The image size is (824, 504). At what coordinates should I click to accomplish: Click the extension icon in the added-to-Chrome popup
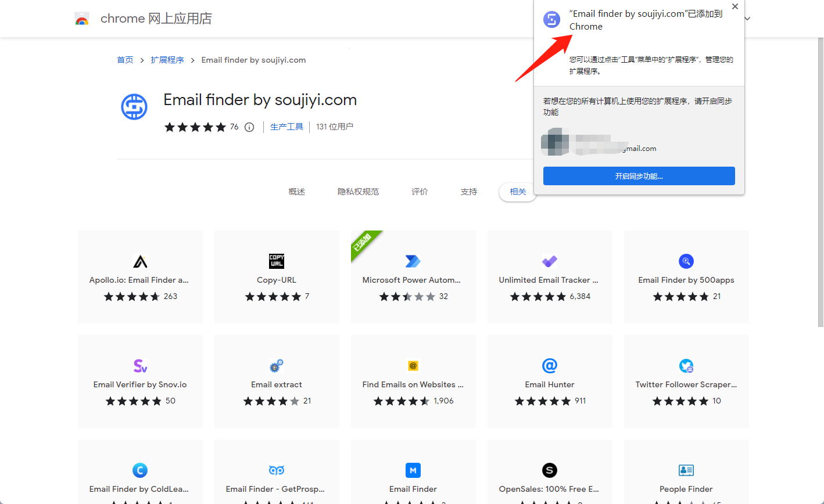point(551,20)
